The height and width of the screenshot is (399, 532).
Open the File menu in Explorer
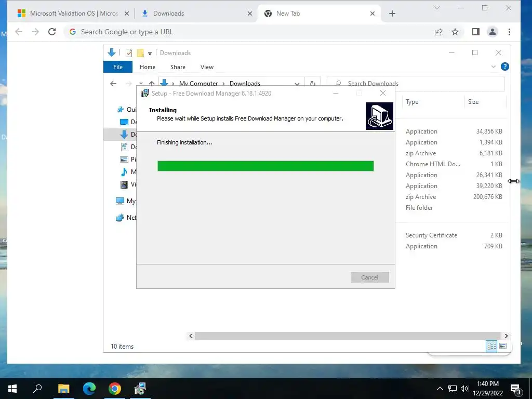point(118,67)
